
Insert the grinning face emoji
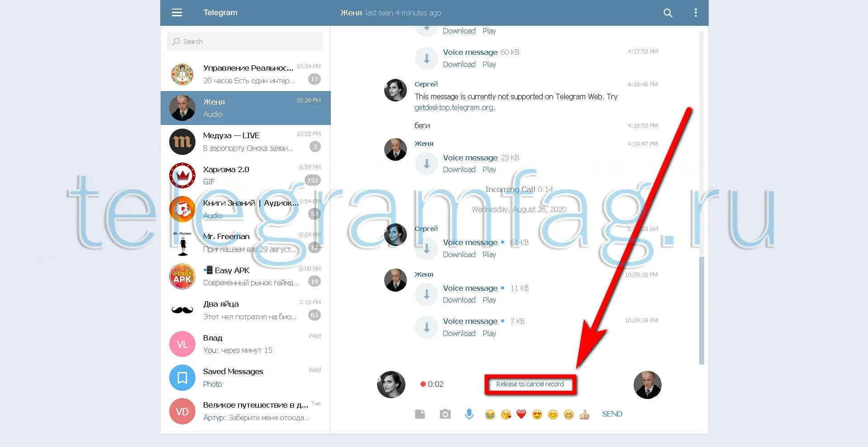pyautogui.click(x=569, y=414)
